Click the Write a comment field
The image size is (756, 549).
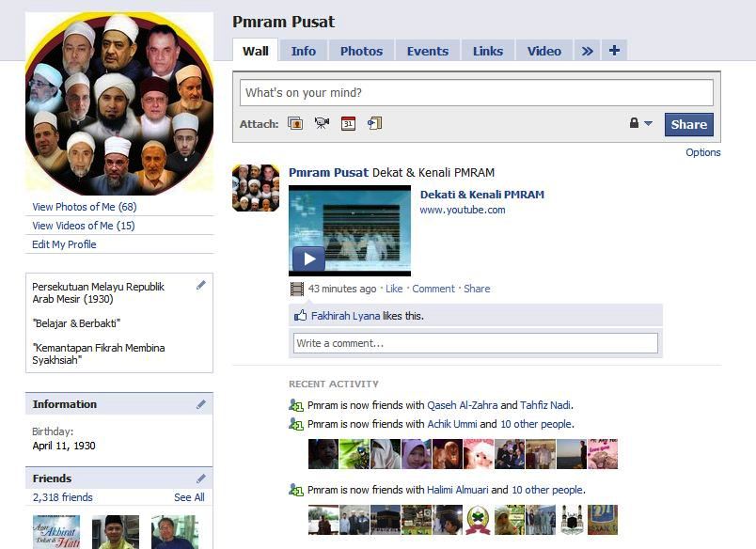(x=476, y=343)
